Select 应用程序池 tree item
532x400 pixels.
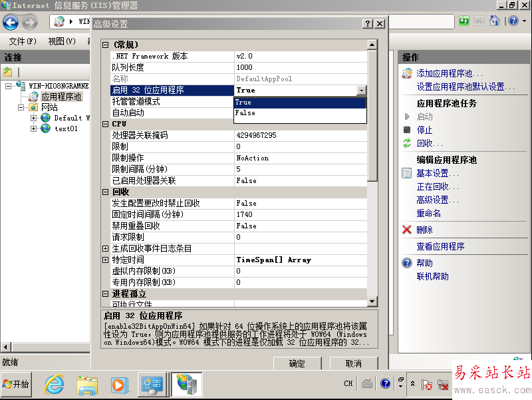pos(61,97)
